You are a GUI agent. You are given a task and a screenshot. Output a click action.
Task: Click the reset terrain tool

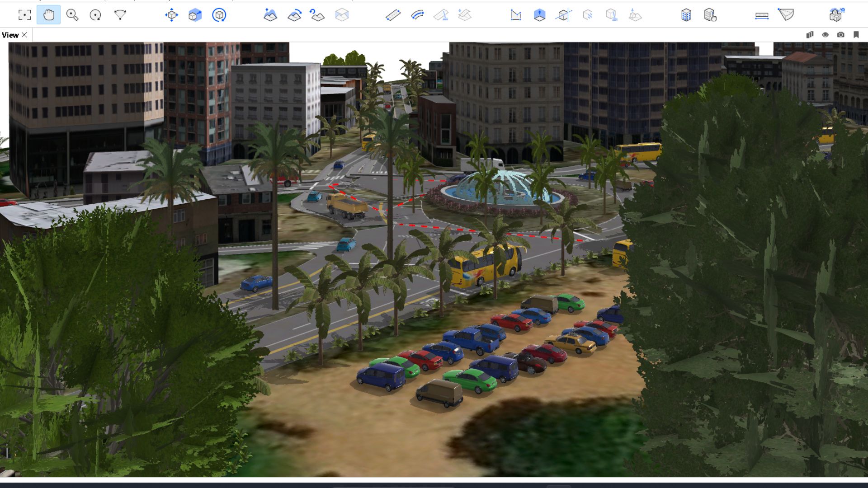tap(317, 15)
